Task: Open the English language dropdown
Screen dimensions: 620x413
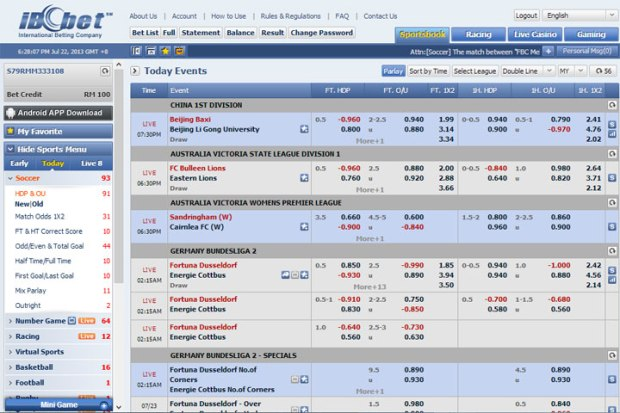Action: [579, 15]
